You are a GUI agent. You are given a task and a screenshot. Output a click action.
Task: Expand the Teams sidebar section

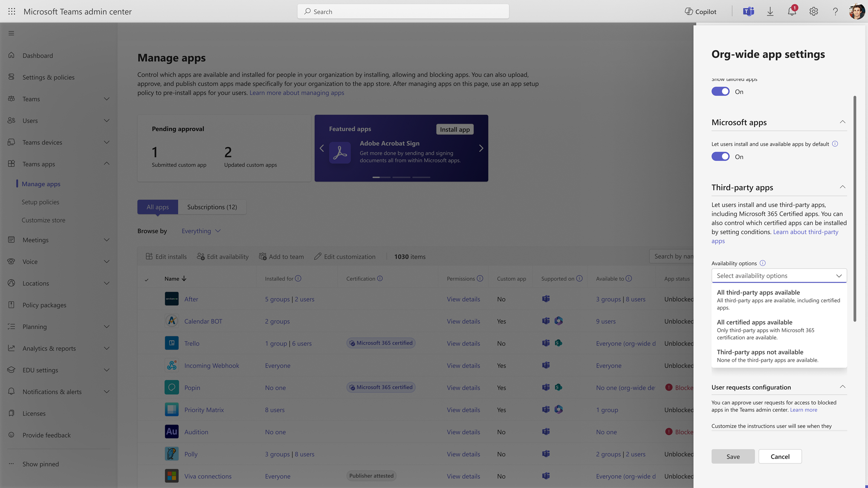[107, 99]
